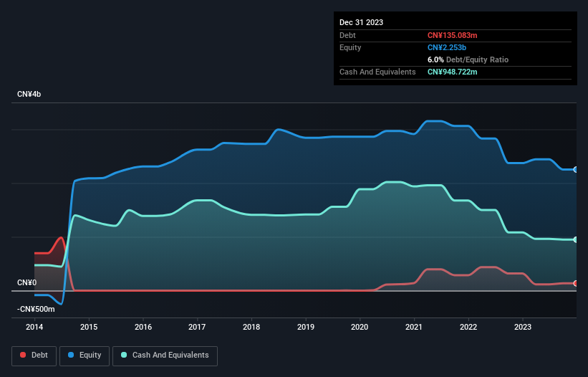Click the -CN¥500m y-axis label

pos(35,309)
